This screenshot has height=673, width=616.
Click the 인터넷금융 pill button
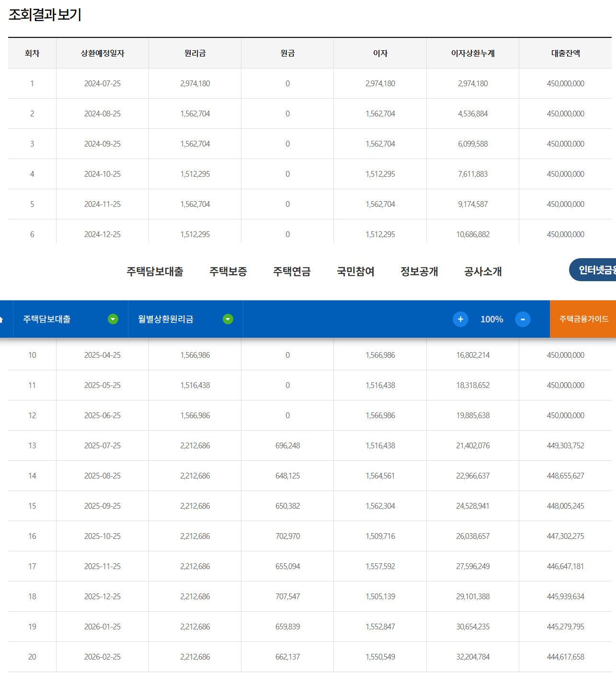coord(593,270)
